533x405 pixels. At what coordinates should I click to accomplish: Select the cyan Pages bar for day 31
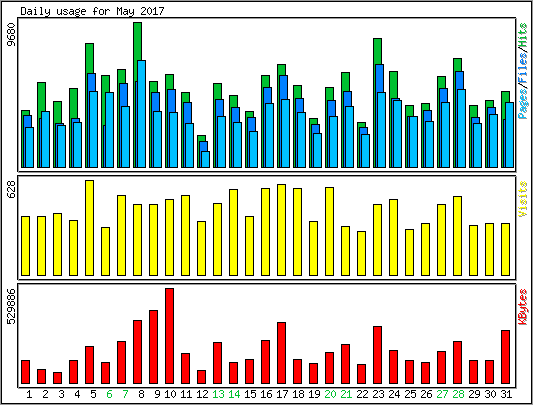(510, 135)
